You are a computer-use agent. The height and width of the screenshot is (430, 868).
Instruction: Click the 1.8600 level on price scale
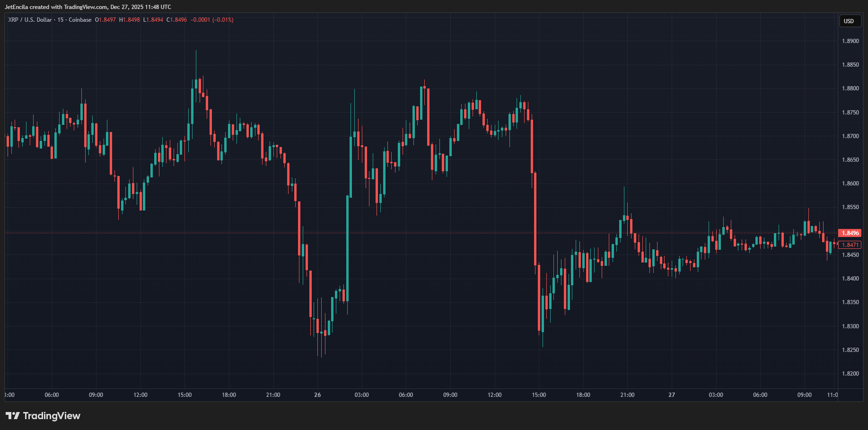coord(850,184)
